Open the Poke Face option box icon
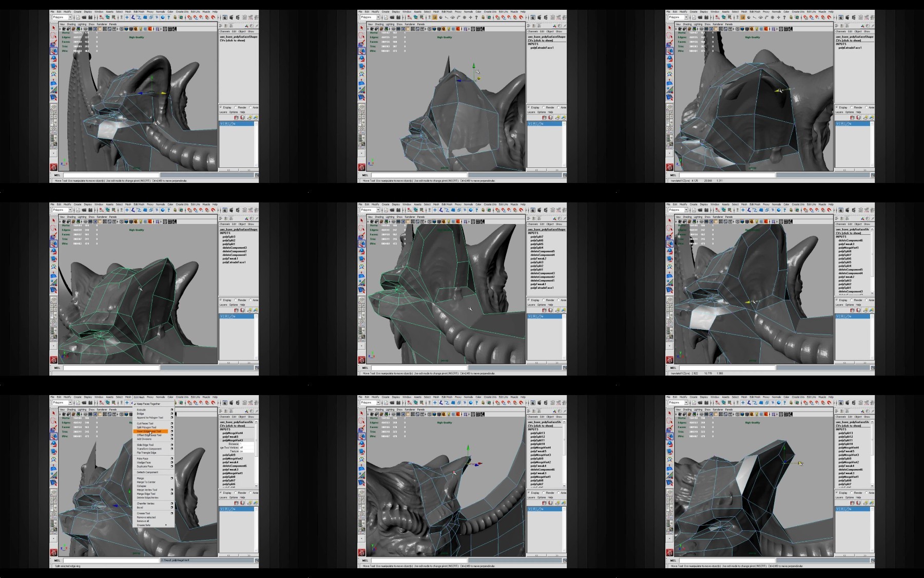 click(x=172, y=458)
